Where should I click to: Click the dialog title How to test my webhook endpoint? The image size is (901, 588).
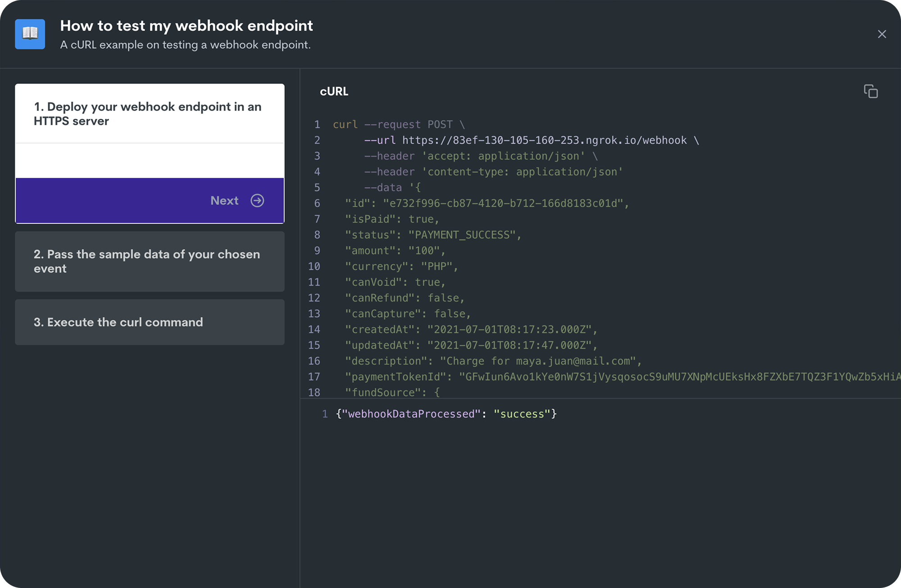click(x=187, y=26)
